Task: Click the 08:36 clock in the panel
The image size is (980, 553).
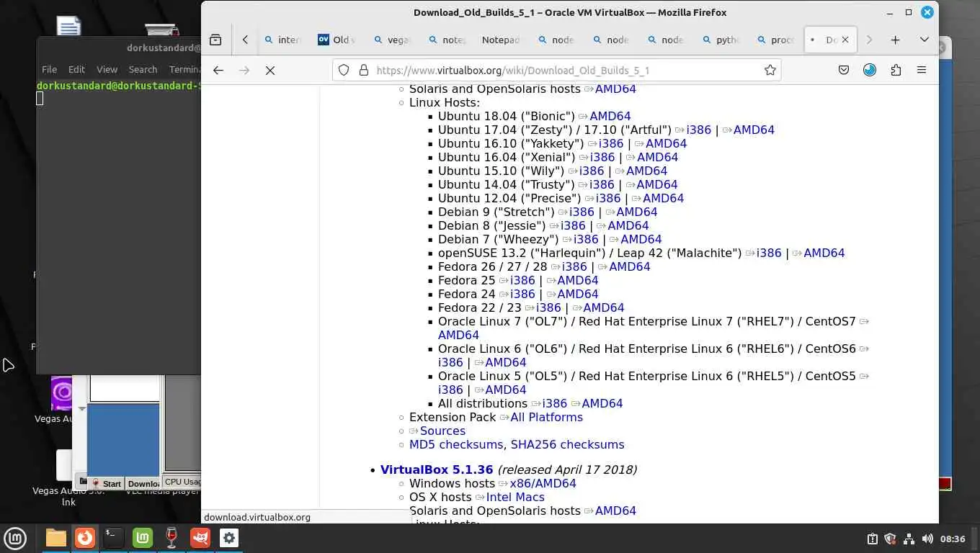Action: click(x=953, y=539)
